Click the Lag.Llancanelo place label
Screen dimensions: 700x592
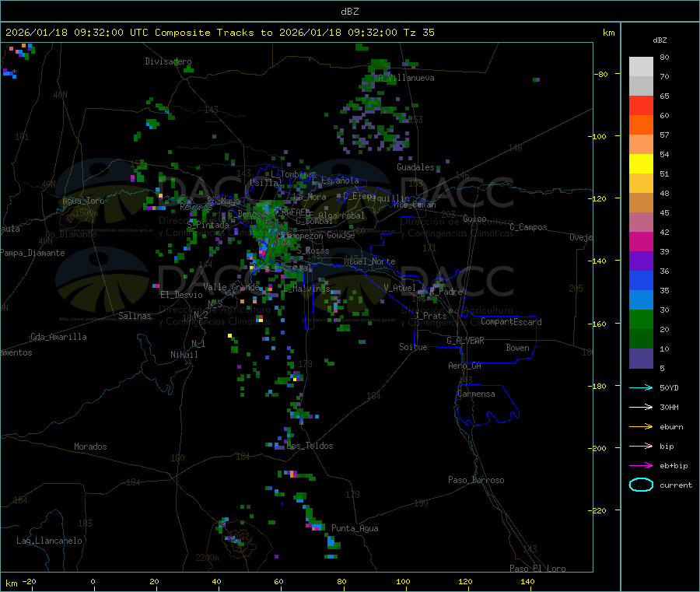point(49,541)
